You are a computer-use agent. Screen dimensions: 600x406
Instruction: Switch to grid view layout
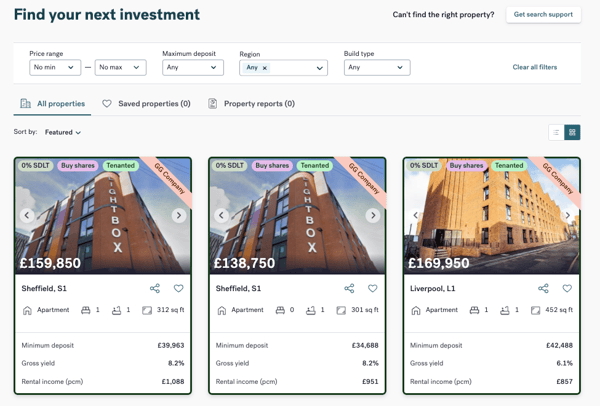point(572,132)
